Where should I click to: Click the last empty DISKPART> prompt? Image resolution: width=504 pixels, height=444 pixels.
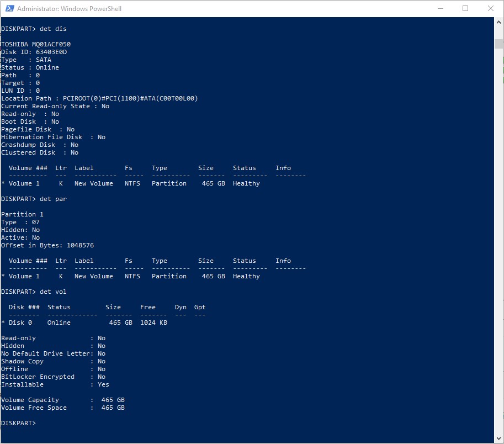(x=19, y=423)
